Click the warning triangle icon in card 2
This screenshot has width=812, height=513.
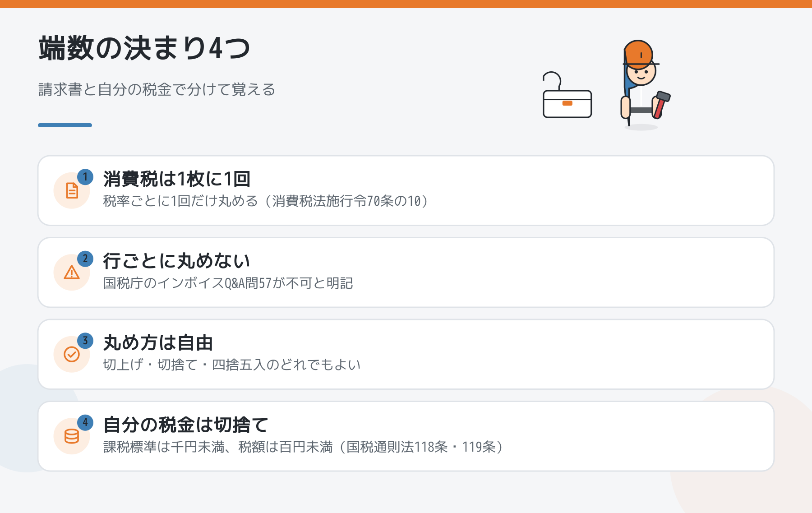(x=72, y=273)
